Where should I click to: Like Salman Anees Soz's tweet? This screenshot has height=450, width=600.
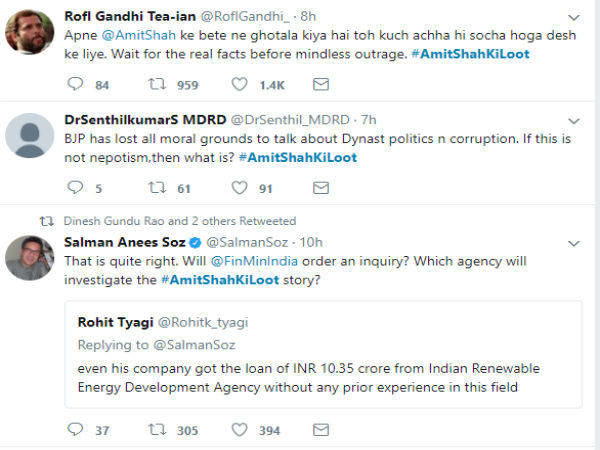point(240,430)
